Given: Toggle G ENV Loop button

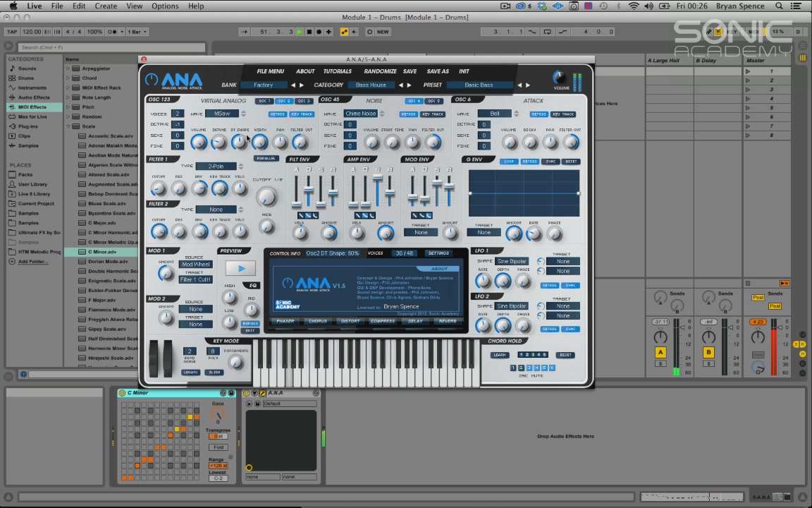Looking at the screenshot, I should (x=509, y=162).
